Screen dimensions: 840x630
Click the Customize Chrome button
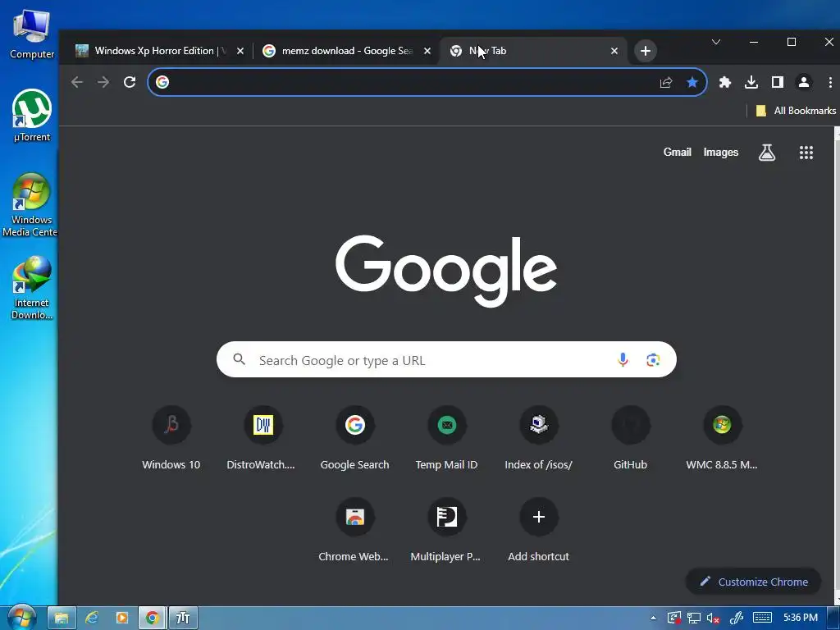753,582
